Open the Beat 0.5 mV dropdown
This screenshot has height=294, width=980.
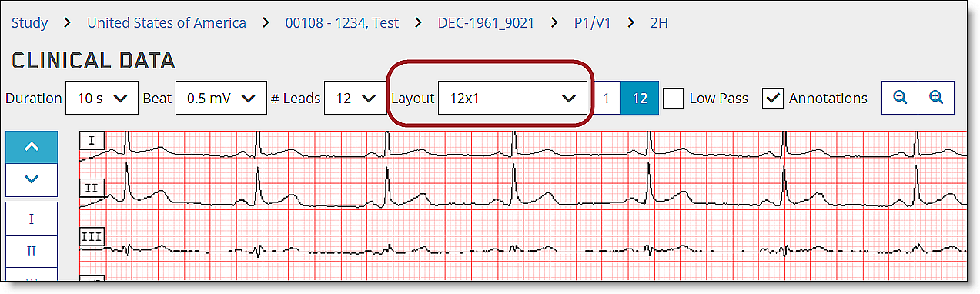(x=216, y=98)
